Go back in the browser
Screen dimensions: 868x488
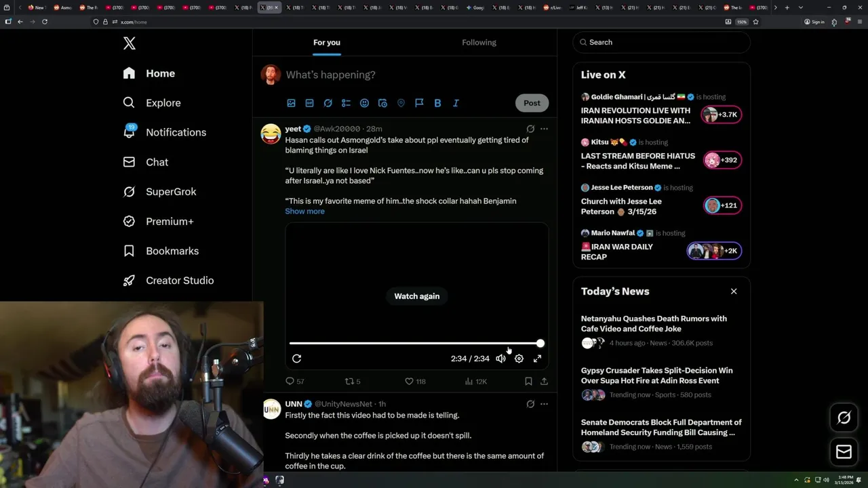pos(20,22)
